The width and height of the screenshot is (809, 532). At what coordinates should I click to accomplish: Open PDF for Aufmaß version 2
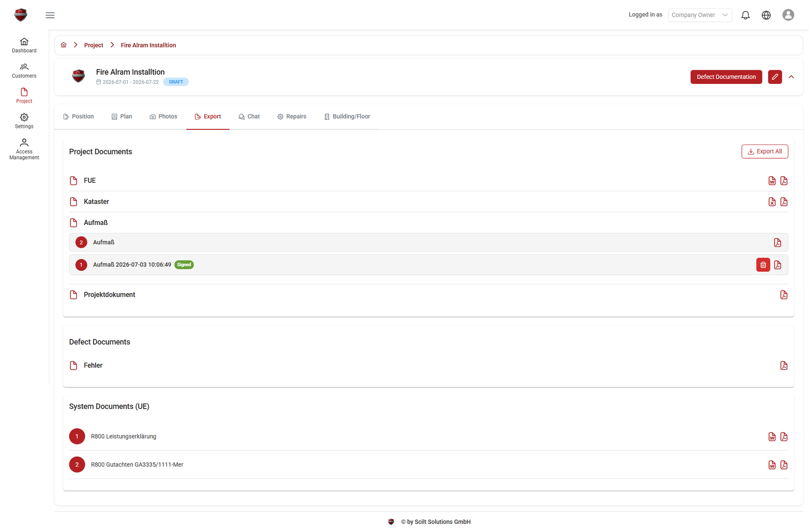[x=778, y=243]
